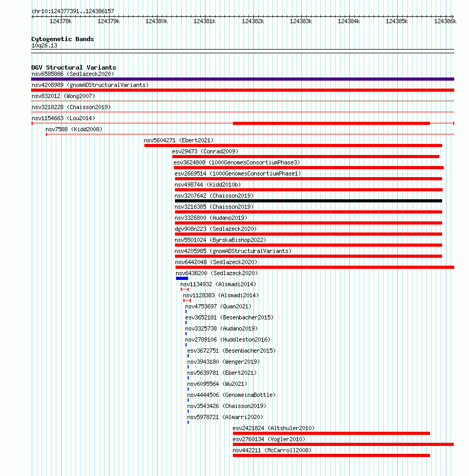Image resolution: width=469 pixels, height=476 pixels.
Task: Click the black nsv3207642 variant bar
Action: point(308,201)
